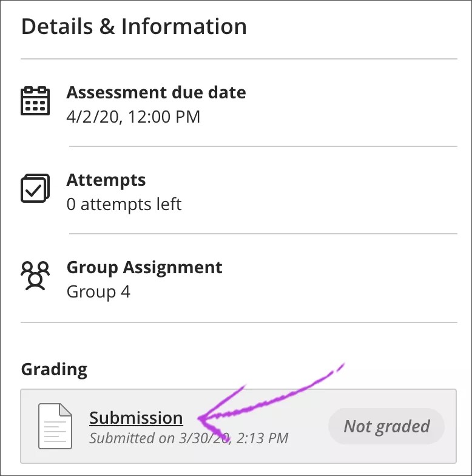Click the 0 attempts left text

point(124,204)
